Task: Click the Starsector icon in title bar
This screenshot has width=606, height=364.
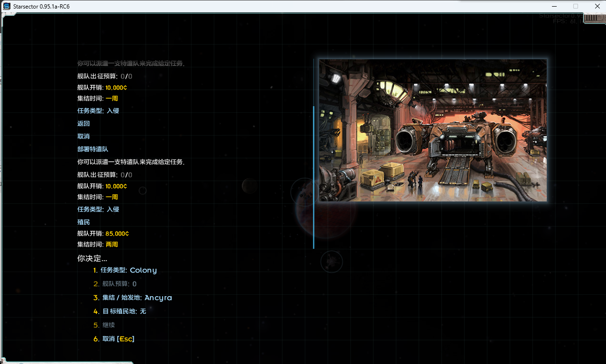Action: [7, 6]
